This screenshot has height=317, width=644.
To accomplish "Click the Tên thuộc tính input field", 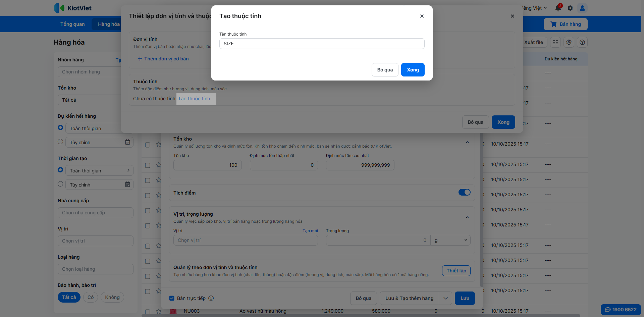I will [322, 44].
